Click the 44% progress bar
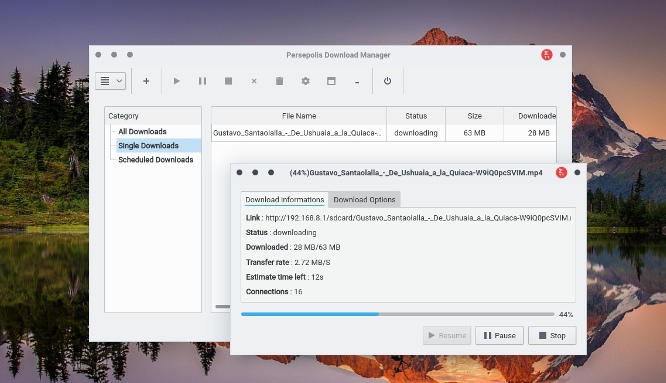Viewport: 666px width, 383px height. [x=398, y=314]
